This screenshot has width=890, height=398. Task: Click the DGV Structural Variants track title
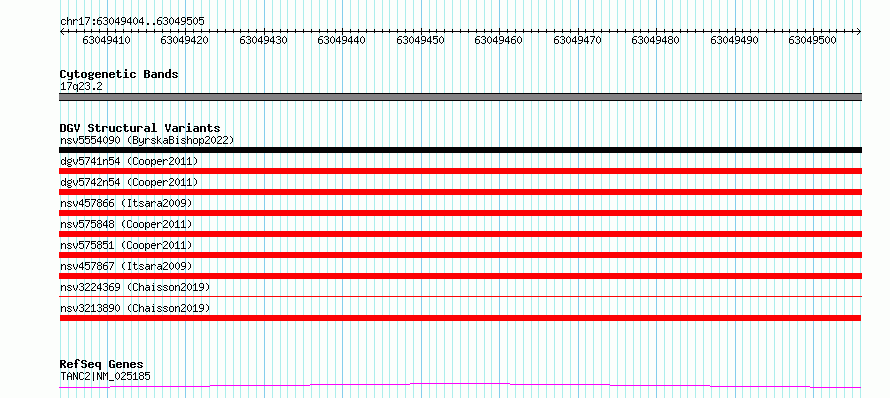pyautogui.click(x=140, y=128)
